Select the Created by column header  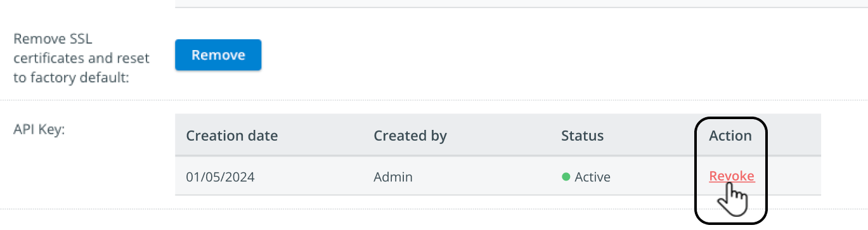pyautogui.click(x=410, y=136)
